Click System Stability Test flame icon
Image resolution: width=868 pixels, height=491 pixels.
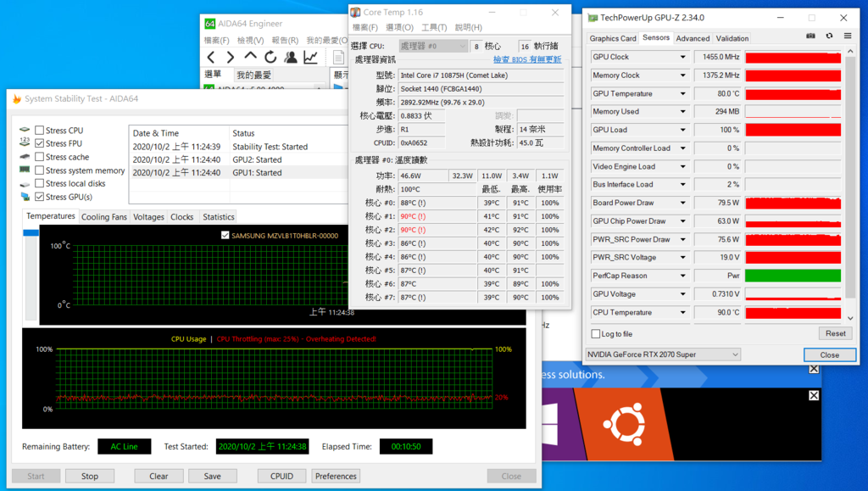(x=17, y=98)
